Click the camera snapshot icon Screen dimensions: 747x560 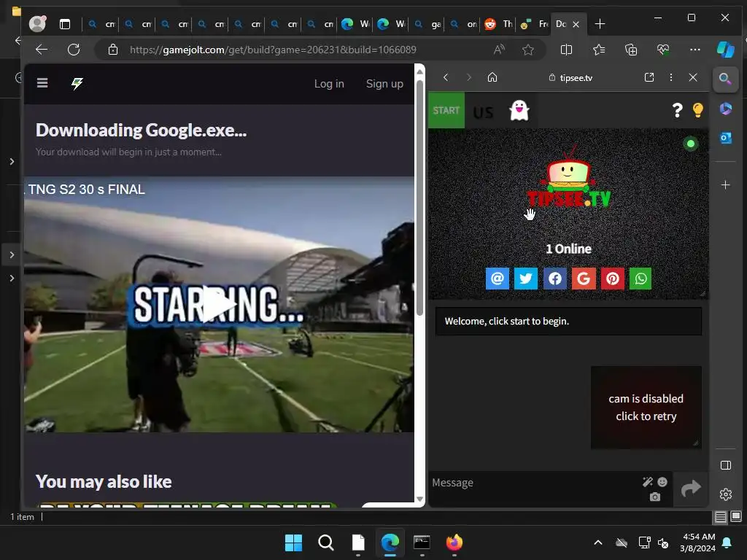tap(655, 497)
